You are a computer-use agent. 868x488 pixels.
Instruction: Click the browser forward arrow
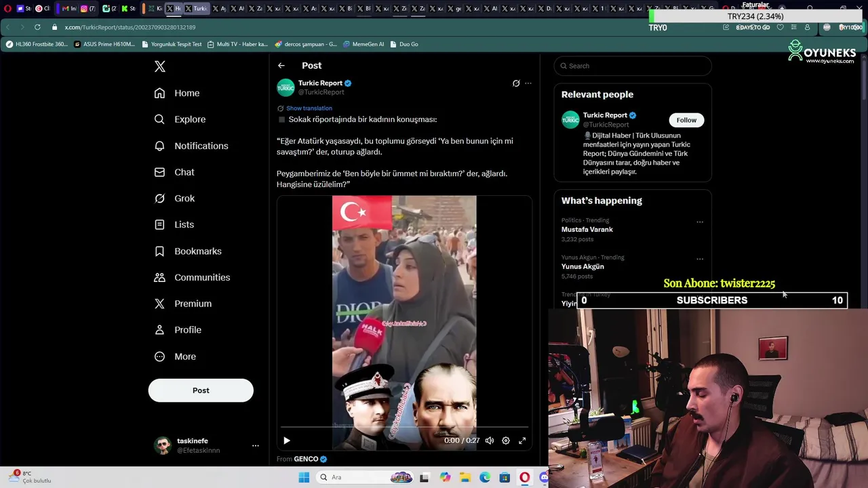[x=22, y=27]
